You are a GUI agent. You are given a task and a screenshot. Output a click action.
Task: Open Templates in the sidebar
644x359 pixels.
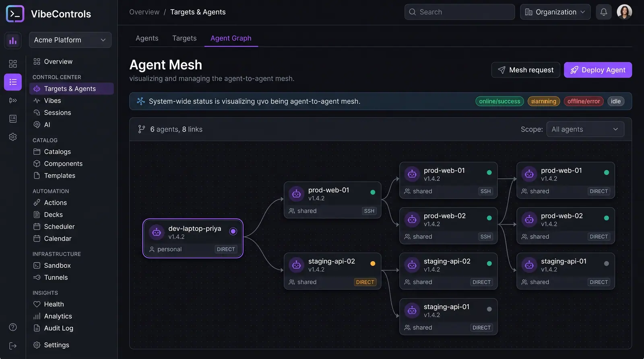click(71, 176)
